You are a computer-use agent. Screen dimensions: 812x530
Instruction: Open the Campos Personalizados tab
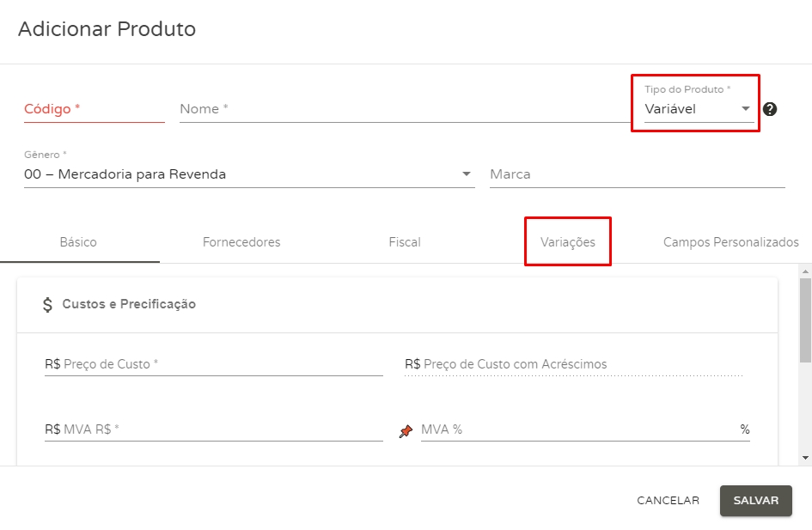[730, 242]
